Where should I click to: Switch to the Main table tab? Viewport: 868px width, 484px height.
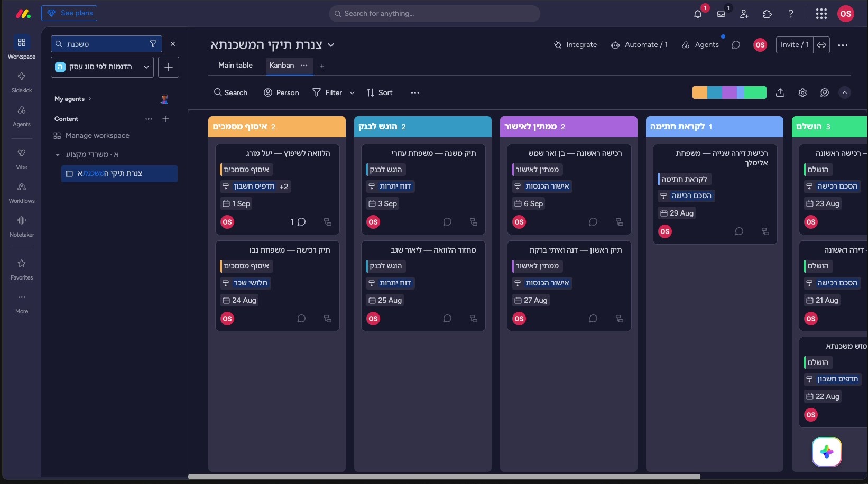(x=235, y=66)
